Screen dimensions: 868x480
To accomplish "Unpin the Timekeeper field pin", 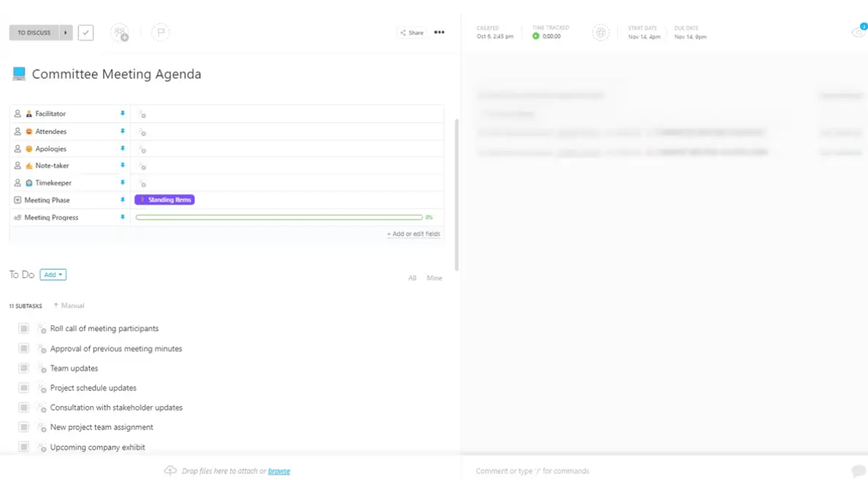I will click(122, 182).
